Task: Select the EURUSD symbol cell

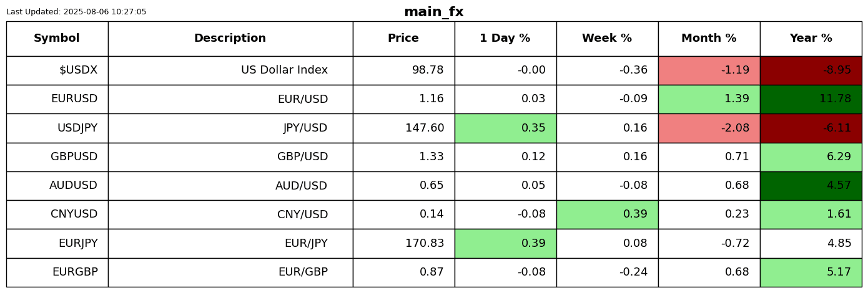Action: click(74, 99)
